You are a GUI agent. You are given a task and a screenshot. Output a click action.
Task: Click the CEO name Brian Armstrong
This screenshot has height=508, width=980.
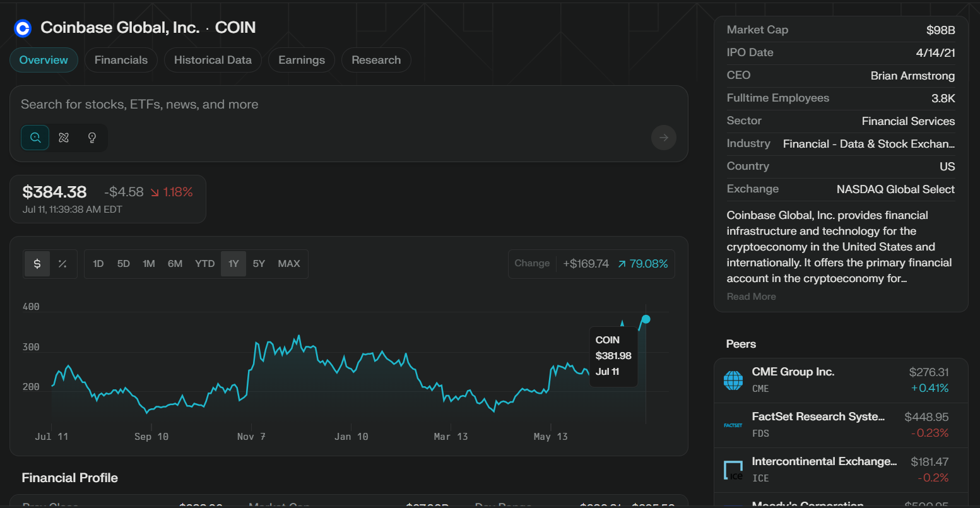pos(912,76)
